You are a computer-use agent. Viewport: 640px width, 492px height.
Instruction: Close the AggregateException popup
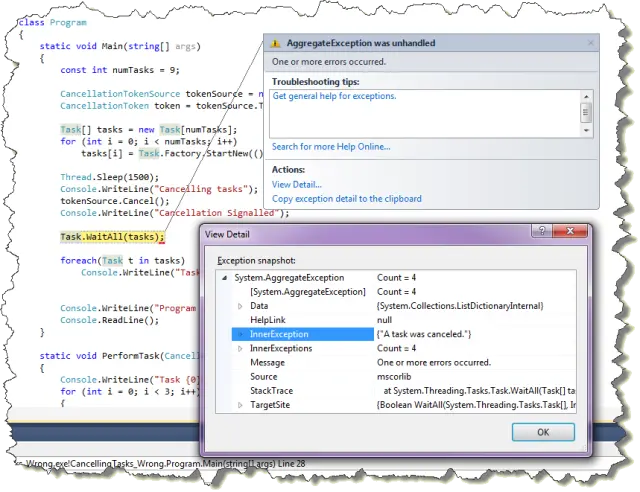[590, 43]
